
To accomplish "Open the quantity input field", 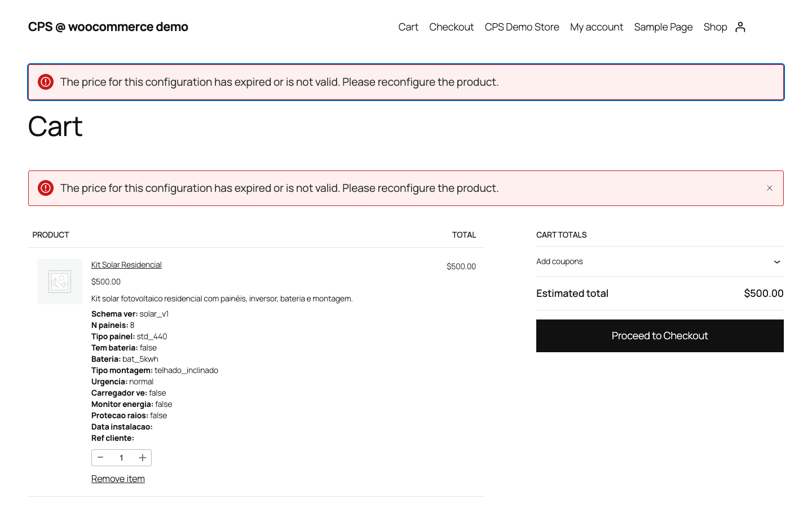I will click(121, 458).
